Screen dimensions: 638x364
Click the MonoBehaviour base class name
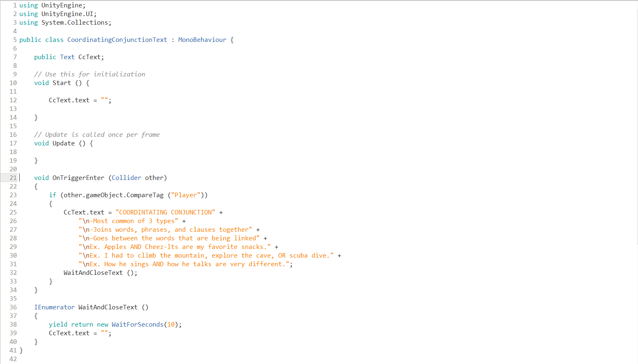click(202, 40)
